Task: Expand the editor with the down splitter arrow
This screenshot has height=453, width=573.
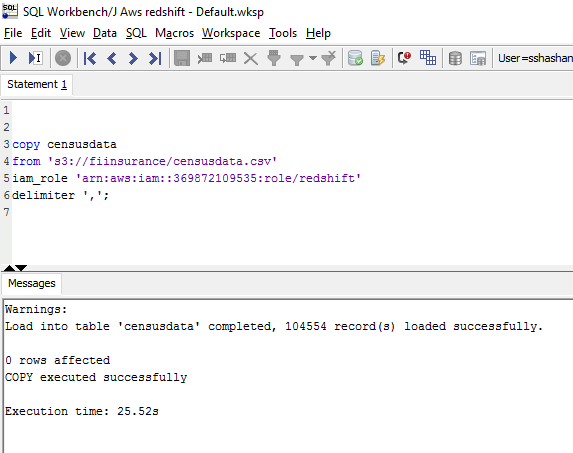Action: 21,268
